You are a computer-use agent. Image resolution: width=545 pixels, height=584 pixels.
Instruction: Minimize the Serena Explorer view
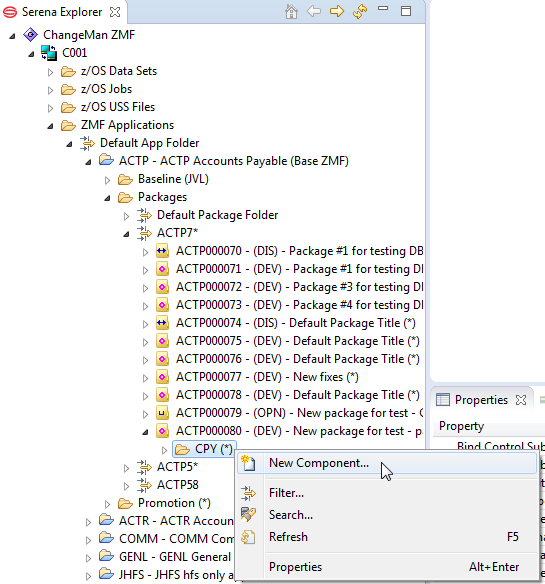pos(383,9)
